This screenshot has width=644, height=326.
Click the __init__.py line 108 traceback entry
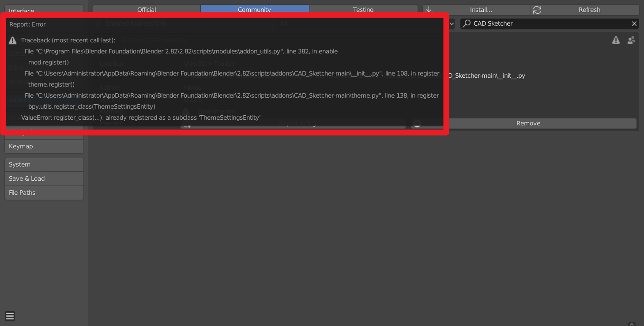[x=232, y=73]
